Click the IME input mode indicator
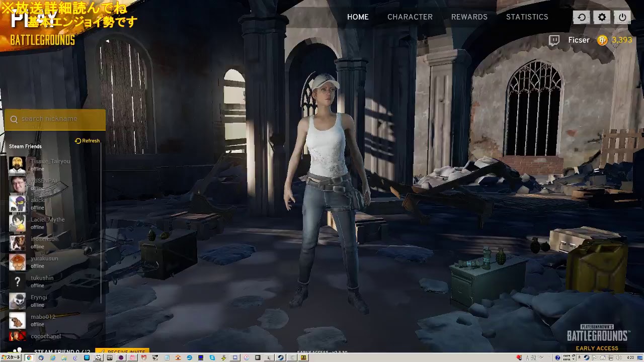The image size is (644, 362). pyautogui.click(x=526, y=357)
